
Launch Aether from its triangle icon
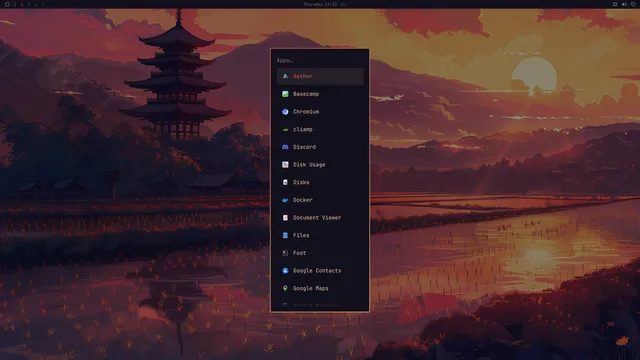click(285, 76)
